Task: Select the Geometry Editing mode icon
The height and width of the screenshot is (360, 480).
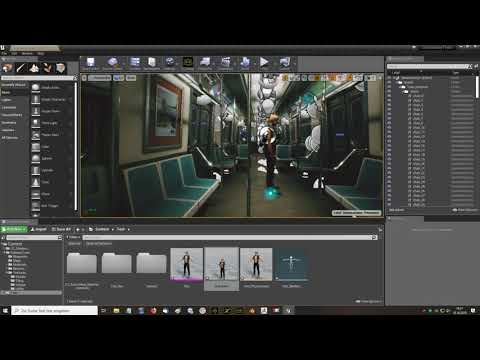Action: tap(60, 68)
